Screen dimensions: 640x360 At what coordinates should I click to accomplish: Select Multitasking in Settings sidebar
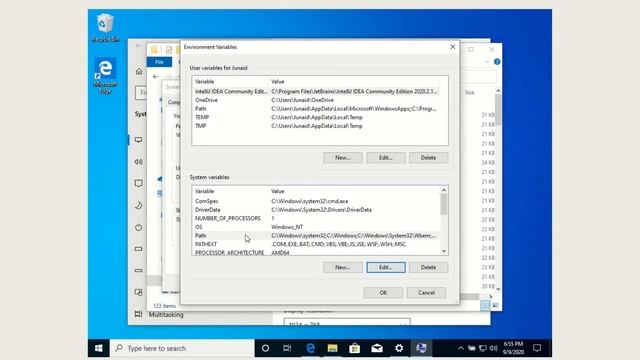[x=166, y=315]
